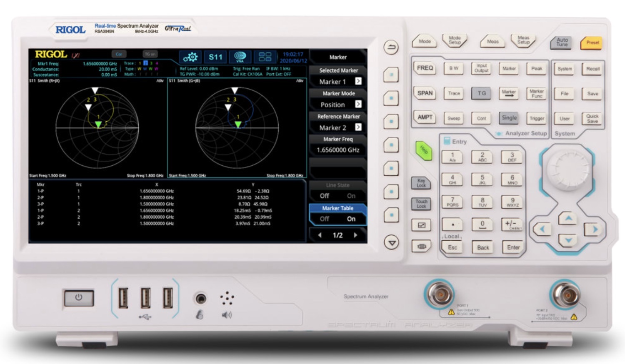Viewport: 625px width, 364px height.
Task: Click the Port 2 RF connector
Action: pos(565,294)
